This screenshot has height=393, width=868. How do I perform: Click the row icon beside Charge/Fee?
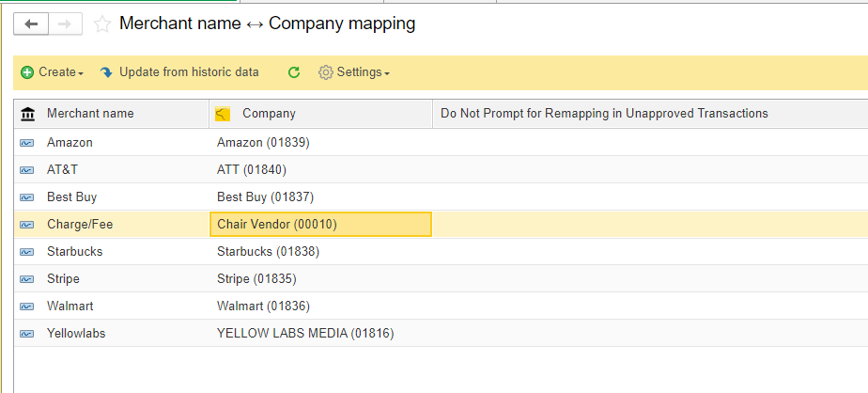[x=26, y=224]
